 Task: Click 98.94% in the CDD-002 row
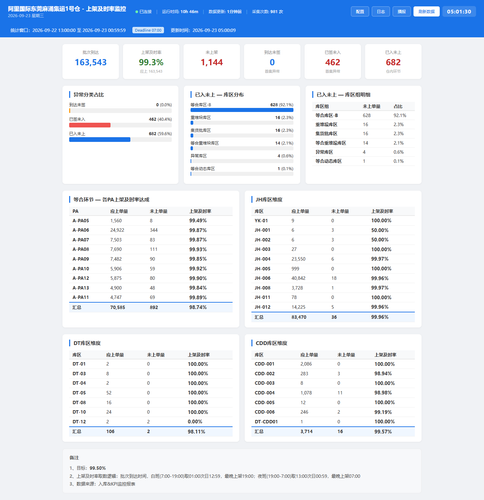coord(383,374)
